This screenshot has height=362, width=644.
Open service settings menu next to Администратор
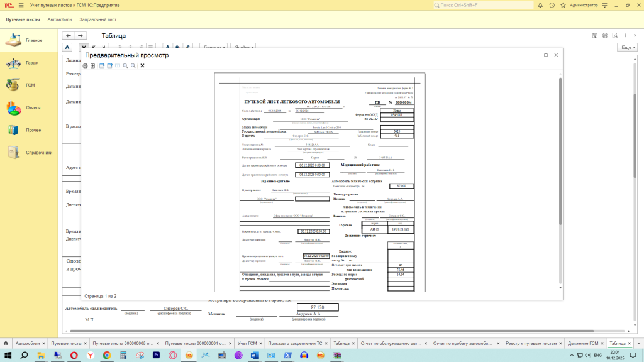pyautogui.click(x=604, y=5)
